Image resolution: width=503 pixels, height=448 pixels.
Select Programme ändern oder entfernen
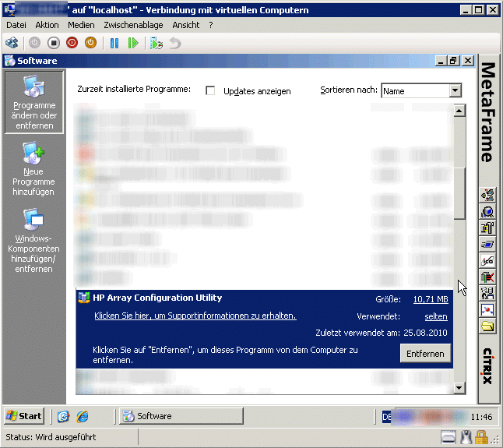point(34,102)
